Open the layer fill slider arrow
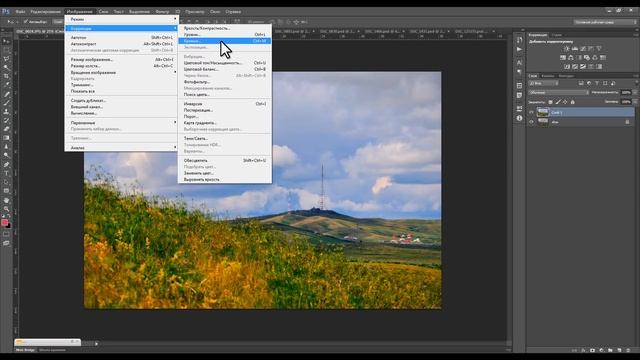The width and height of the screenshot is (640, 360). coord(635,102)
